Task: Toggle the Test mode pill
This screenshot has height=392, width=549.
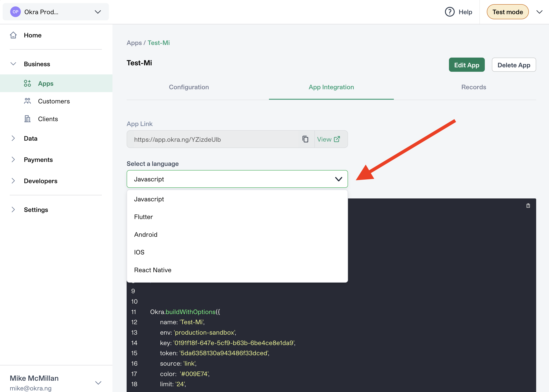Action: pos(508,12)
